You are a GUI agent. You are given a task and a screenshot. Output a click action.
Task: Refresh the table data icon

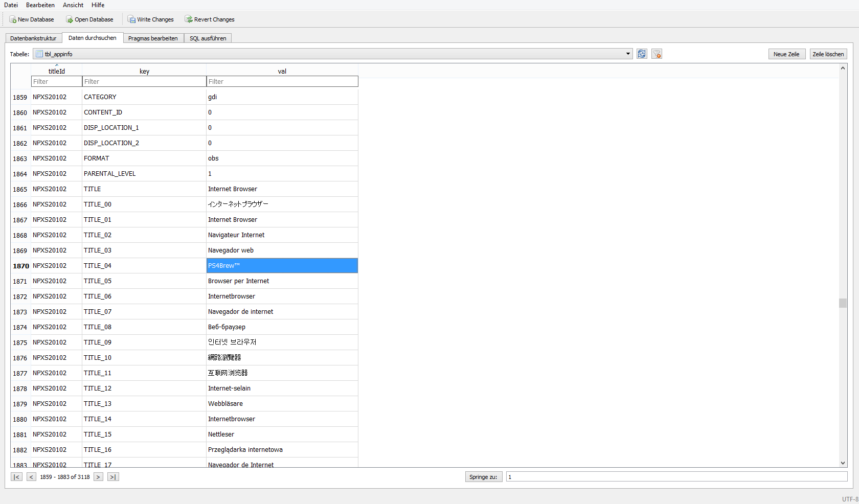click(x=642, y=54)
